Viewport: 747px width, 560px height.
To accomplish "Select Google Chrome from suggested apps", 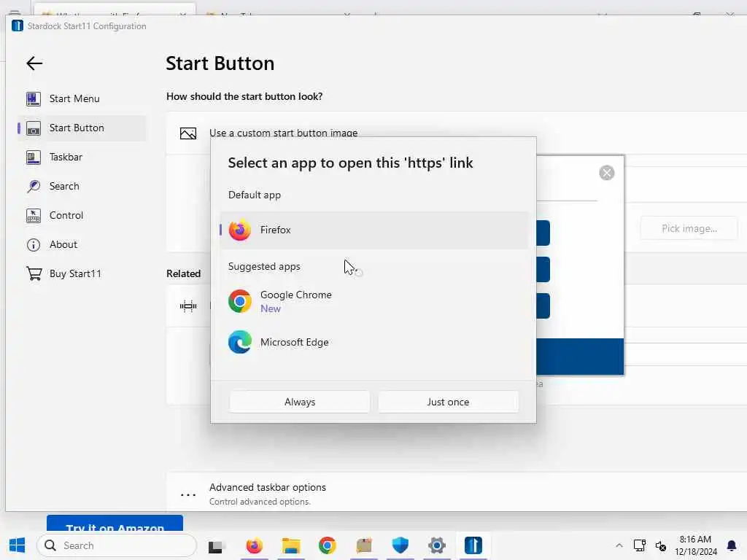I will (x=374, y=301).
